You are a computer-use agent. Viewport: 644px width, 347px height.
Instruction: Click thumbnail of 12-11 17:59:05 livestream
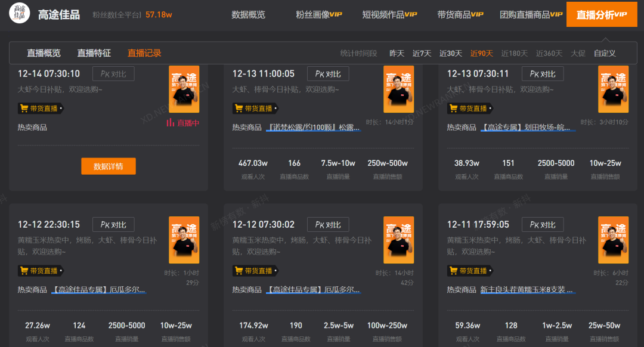[613, 240]
